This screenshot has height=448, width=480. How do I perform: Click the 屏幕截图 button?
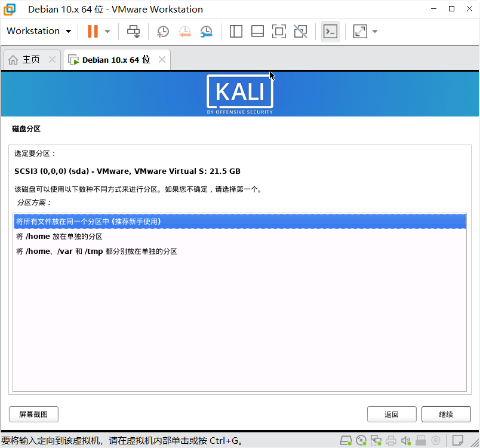click(33, 415)
